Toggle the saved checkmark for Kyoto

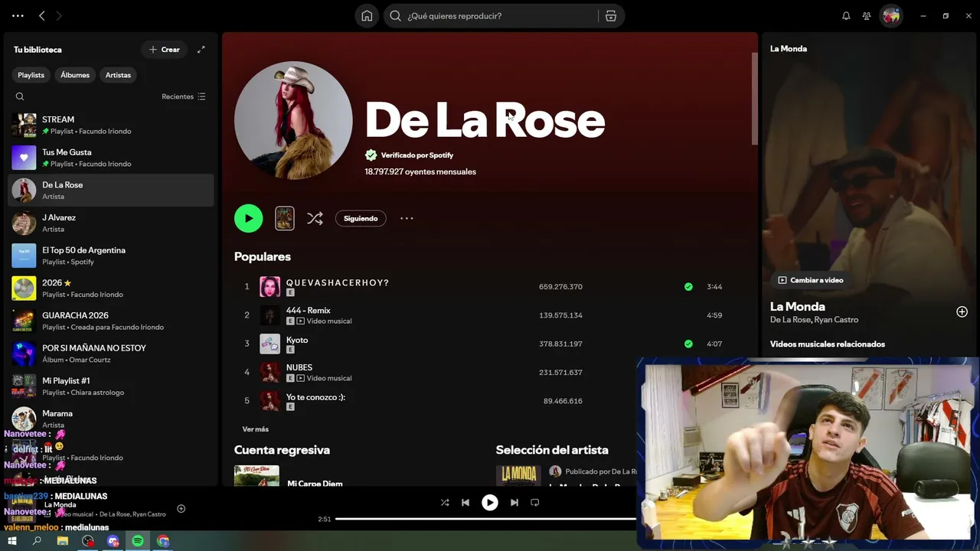[x=688, y=344]
